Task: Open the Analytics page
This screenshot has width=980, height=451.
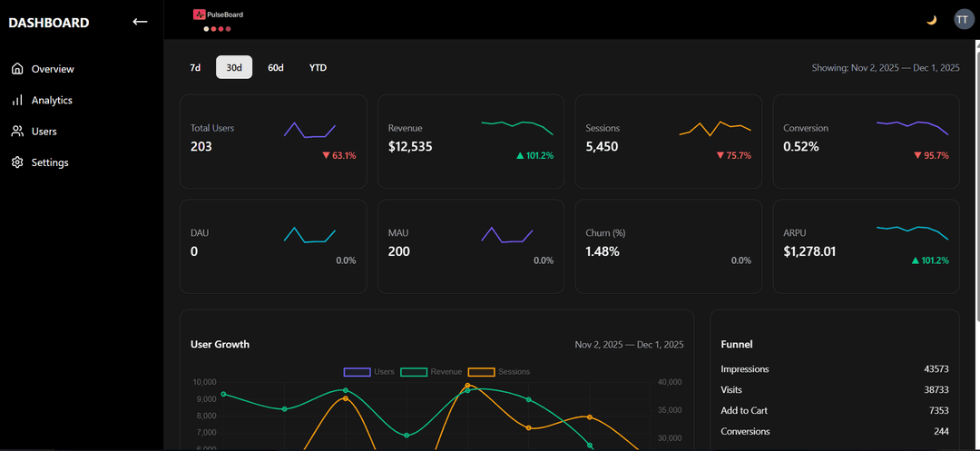Action: point(52,100)
